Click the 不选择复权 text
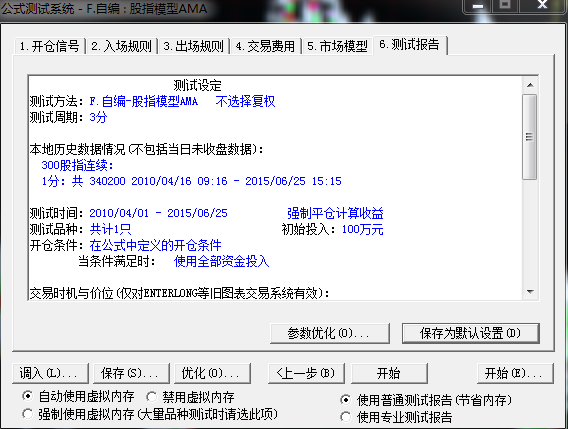The image size is (568, 429). tap(246, 101)
